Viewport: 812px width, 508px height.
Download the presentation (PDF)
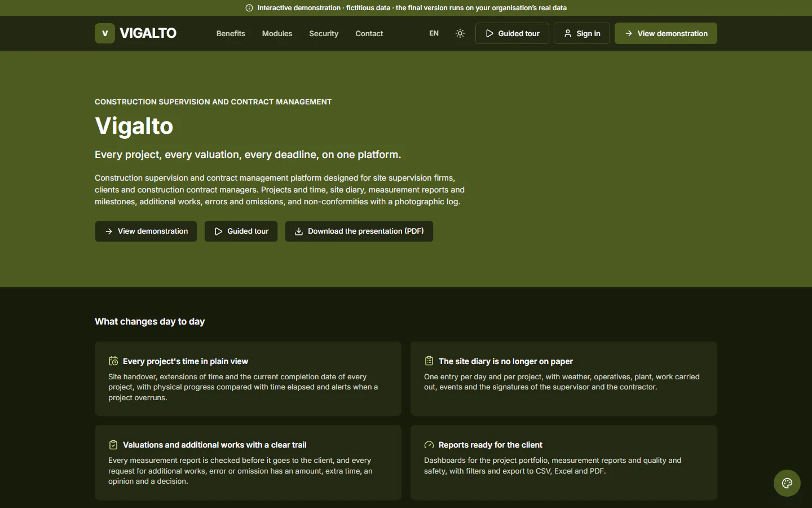(x=359, y=231)
